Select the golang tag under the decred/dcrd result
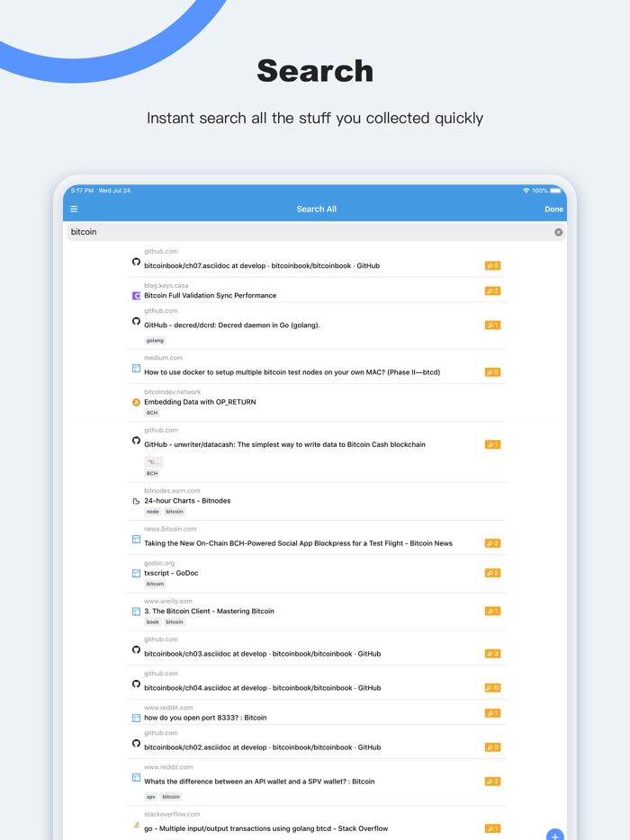630x840 pixels. 154,340
